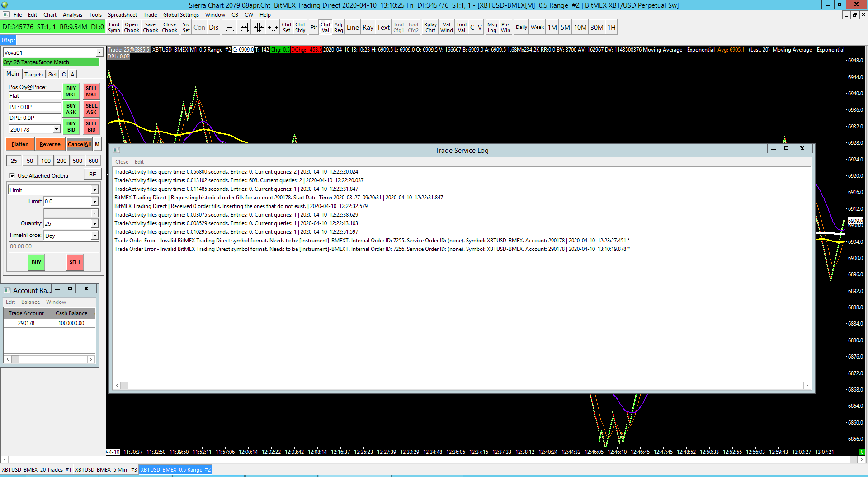Click the BUY BID button
The width and height of the screenshot is (868, 477).
click(71, 127)
